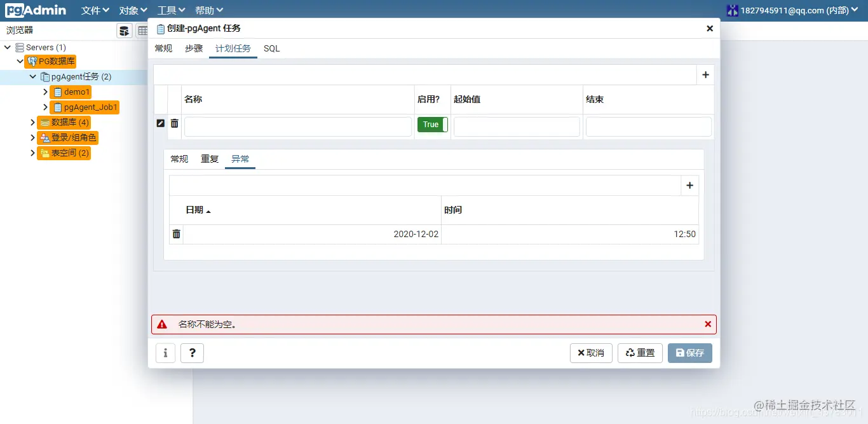Open the 文件 menu

[95, 10]
